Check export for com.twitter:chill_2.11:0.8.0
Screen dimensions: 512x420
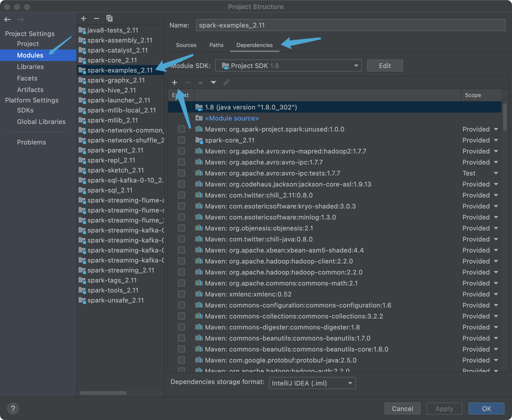point(181,195)
